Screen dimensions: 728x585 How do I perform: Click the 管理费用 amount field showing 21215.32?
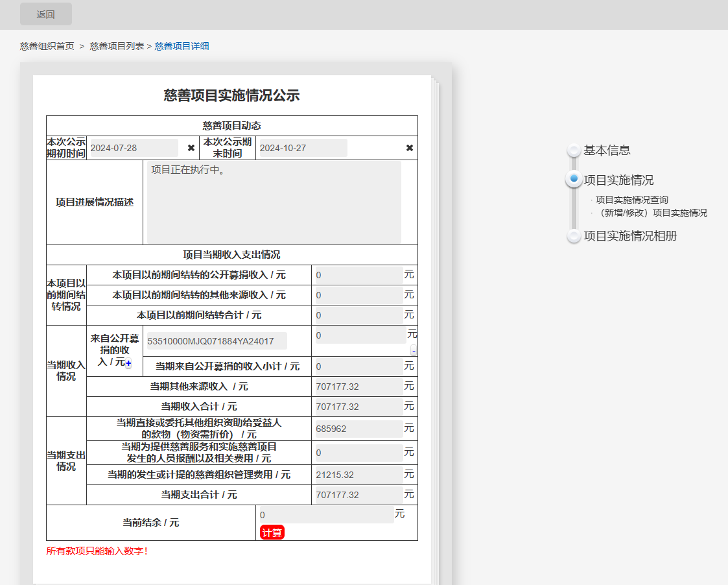358,475
